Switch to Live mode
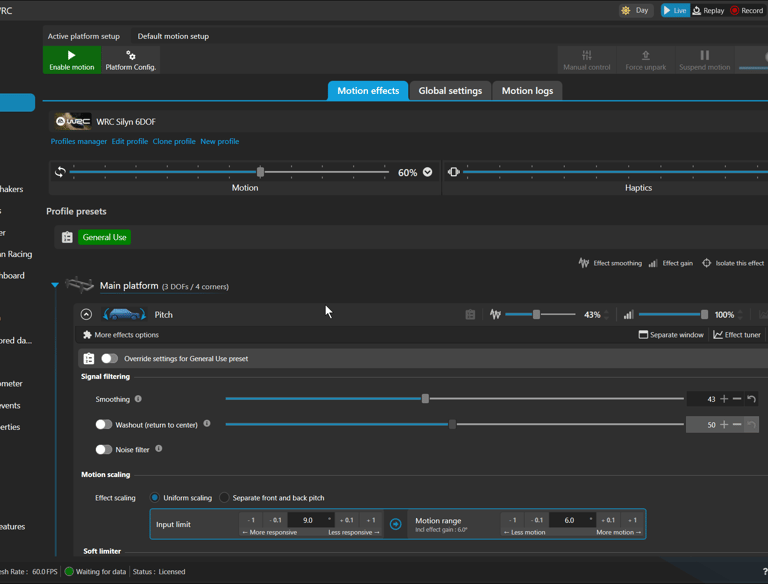This screenshot has width=768, height=584. click(675, 10)
